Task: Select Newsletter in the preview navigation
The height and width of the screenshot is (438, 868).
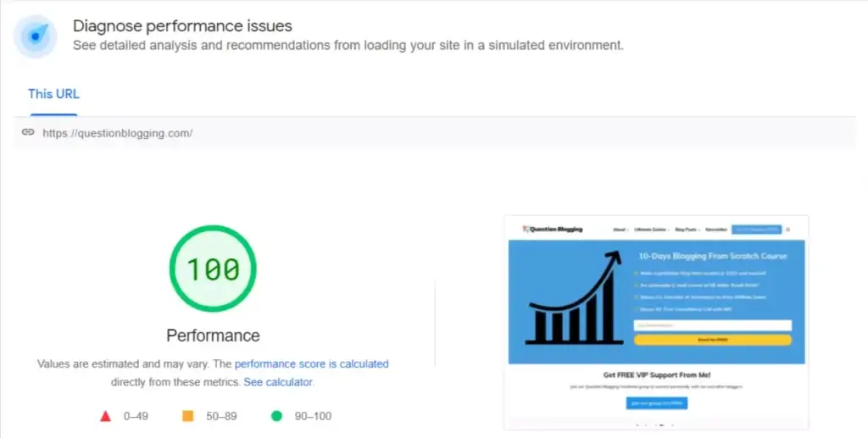Action: click(716, 229)
